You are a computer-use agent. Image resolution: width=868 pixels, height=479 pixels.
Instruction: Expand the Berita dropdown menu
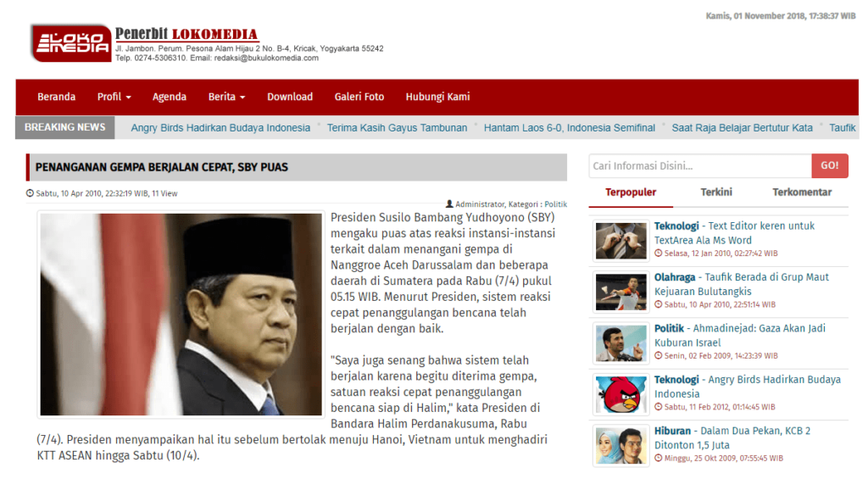pos(226,97)
